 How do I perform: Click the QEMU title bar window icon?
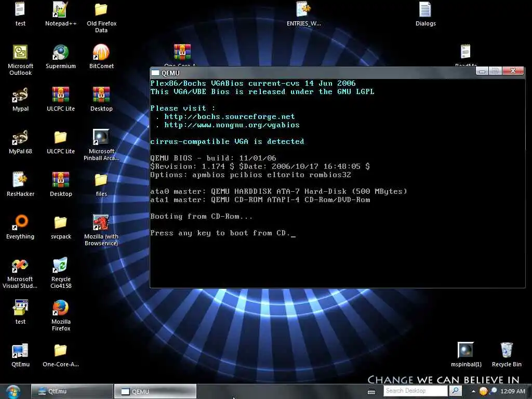(x=155, y=73)
